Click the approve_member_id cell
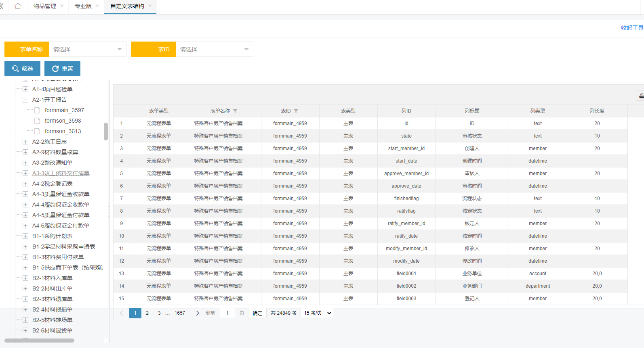Image resolution: width=644 pixels, height=349 pixels. pyautogui.click(x=406, y=173)
